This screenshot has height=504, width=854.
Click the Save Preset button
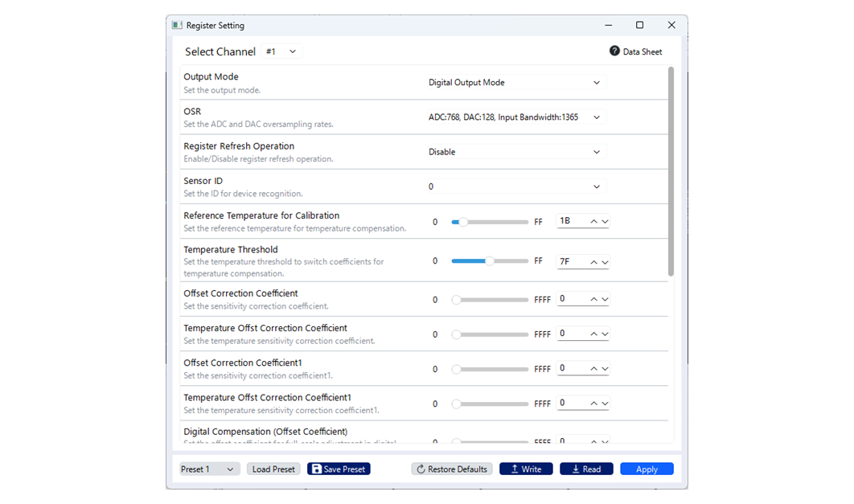point(339,469)
